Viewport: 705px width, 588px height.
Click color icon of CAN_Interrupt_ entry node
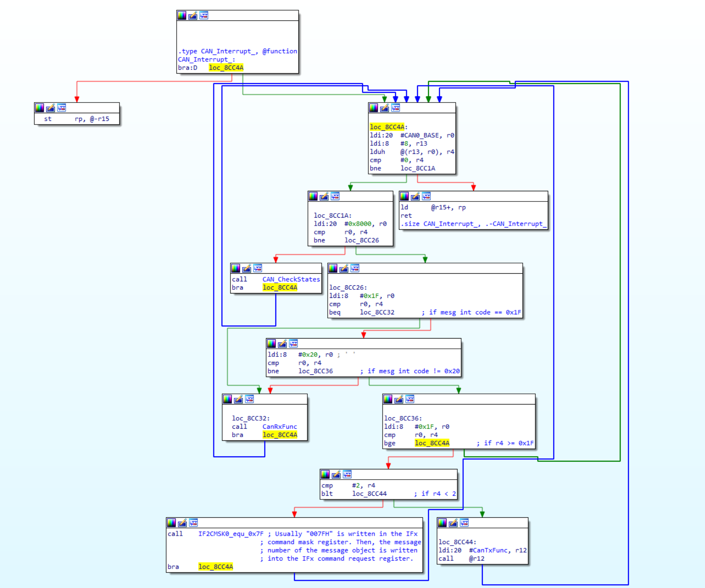click(182, 15)
